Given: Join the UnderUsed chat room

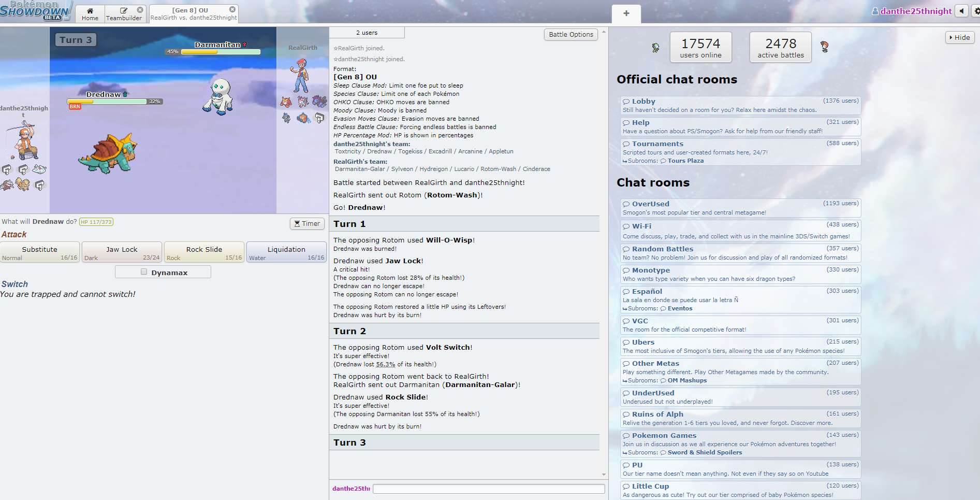Looking at the screenshot, I should point(740,397).
